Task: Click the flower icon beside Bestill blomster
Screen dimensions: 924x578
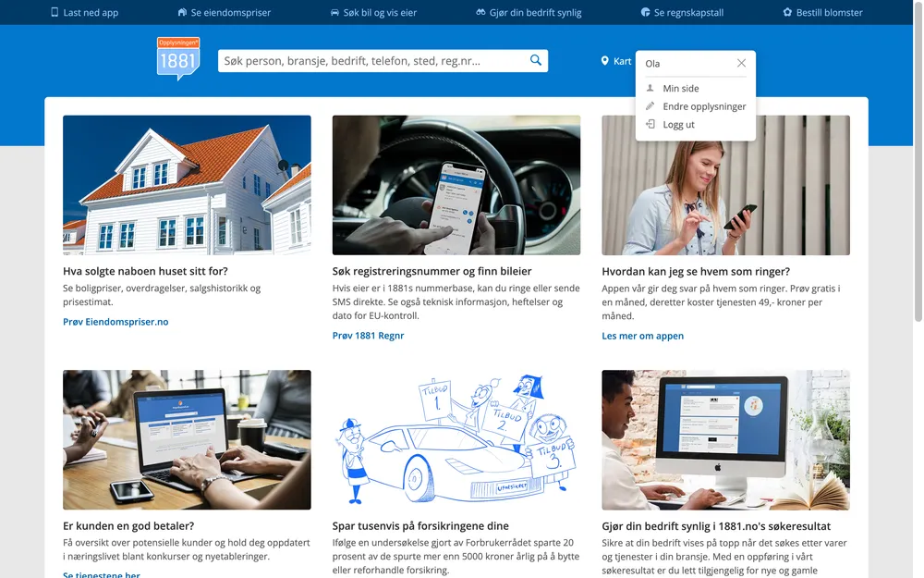Action: 787,13
